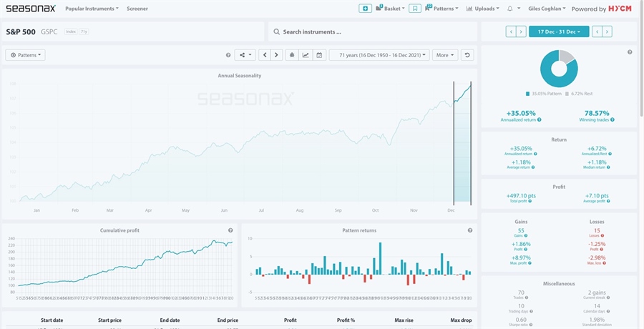Image resolution: width=644 pixels, height=329 pixels.
Task: Sort by the Start date column header
Action: point(52,320)
